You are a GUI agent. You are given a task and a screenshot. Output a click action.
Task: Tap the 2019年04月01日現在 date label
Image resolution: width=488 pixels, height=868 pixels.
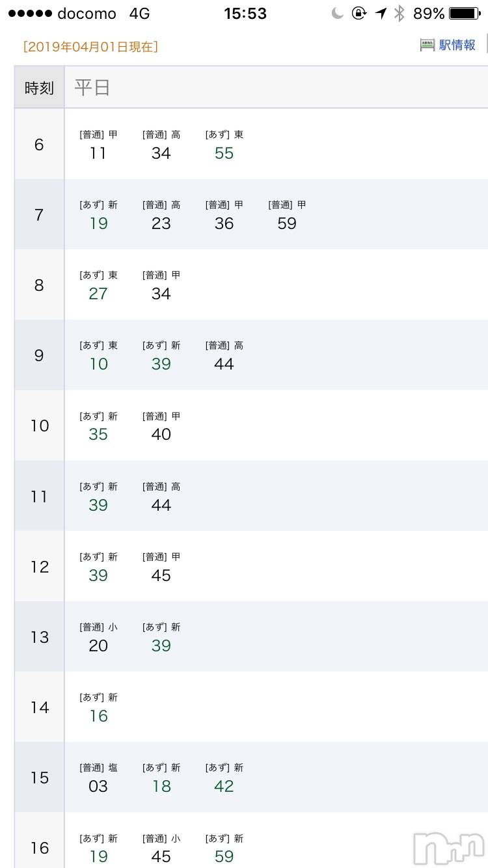(x=90, y=47)
